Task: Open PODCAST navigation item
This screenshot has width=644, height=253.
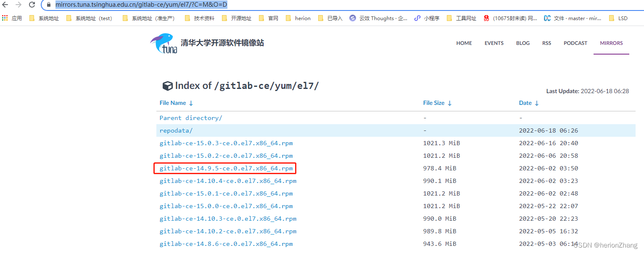Action: click(x=575, y=43)
